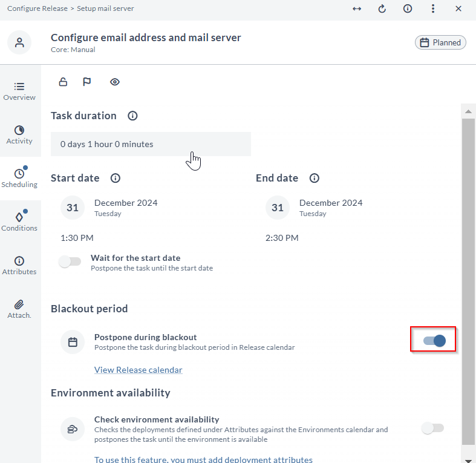Open the Overview tab
Image resolution: width=476 pixels, height=463 pixels.
click(19, 91)
